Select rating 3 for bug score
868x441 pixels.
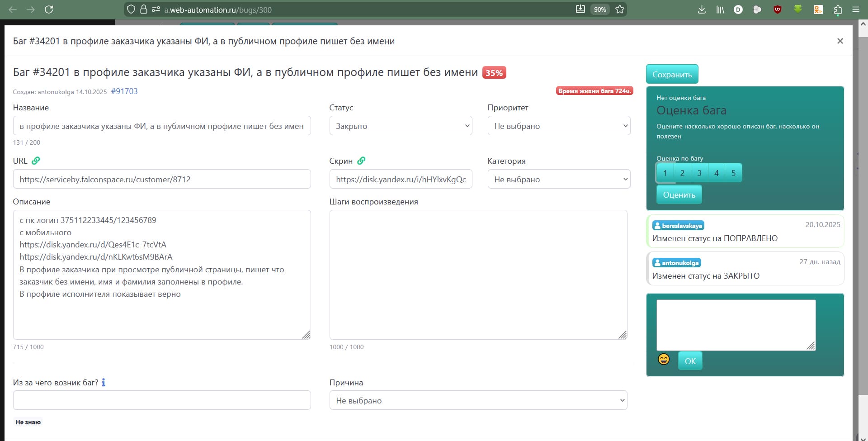pos(699,173)
